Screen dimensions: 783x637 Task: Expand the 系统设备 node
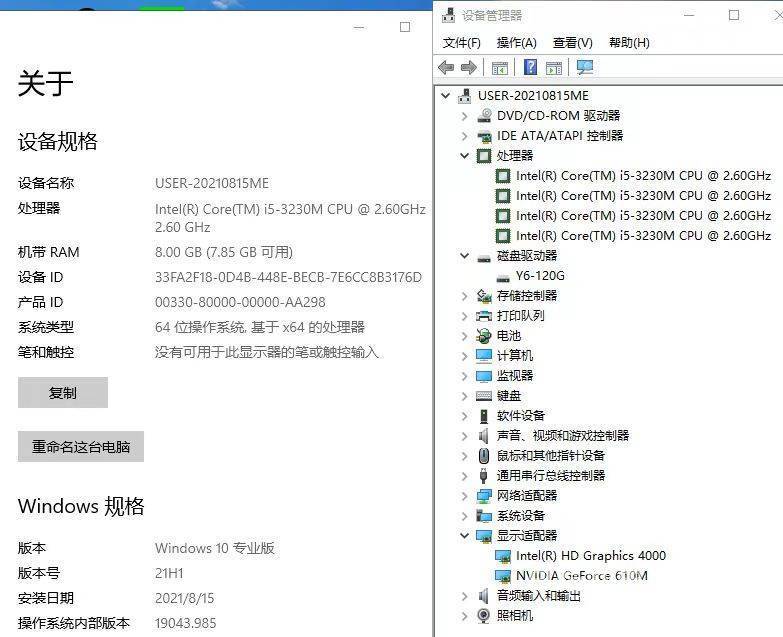point(464,516)
